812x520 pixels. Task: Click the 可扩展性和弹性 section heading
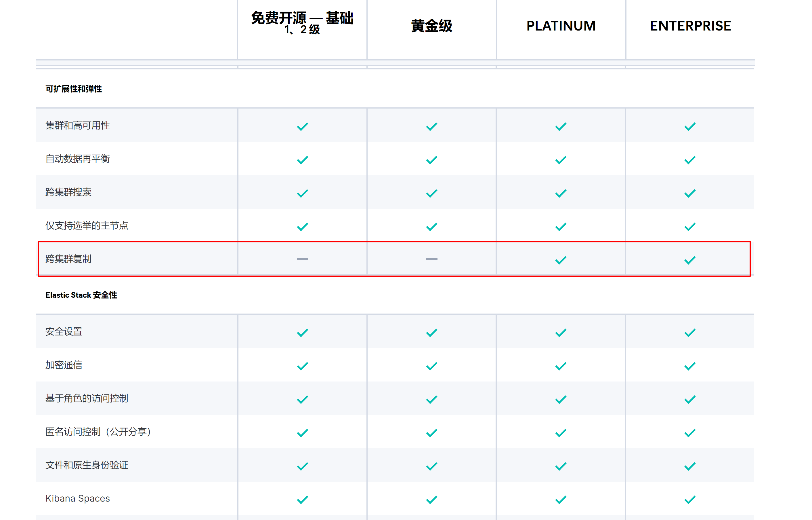point(74,89)
